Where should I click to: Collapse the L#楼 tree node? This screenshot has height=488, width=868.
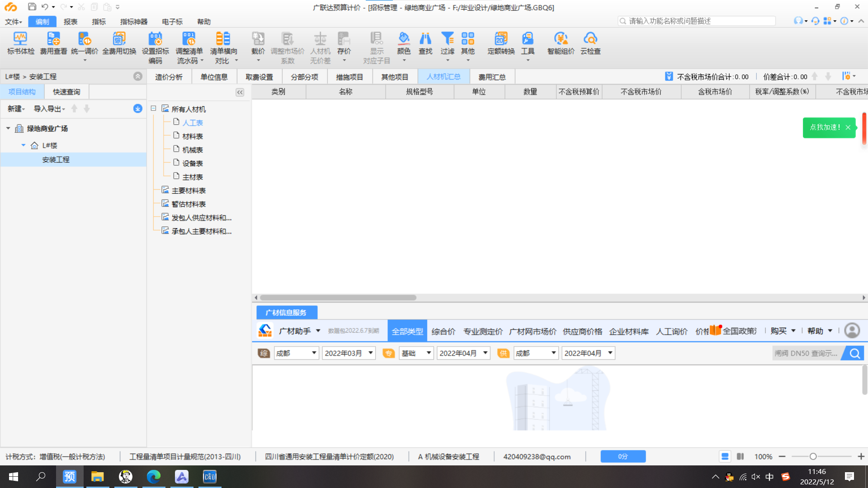tap(24, 145)
